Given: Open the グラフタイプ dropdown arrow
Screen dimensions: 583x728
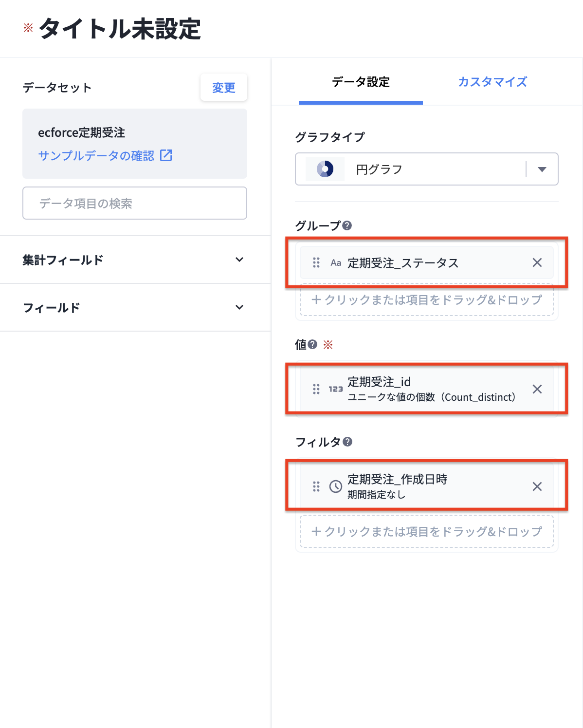Looking at the screenshot, I should pos(542,169).
